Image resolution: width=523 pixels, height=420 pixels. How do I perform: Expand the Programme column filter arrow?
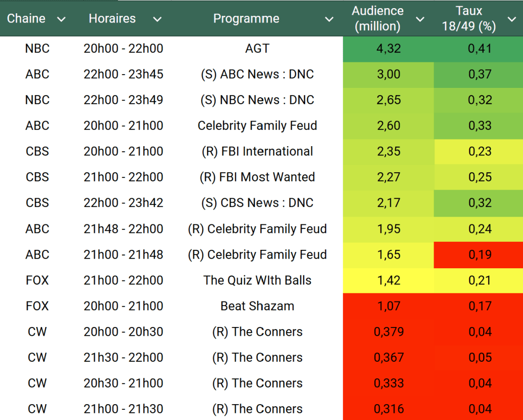[329, 19]
